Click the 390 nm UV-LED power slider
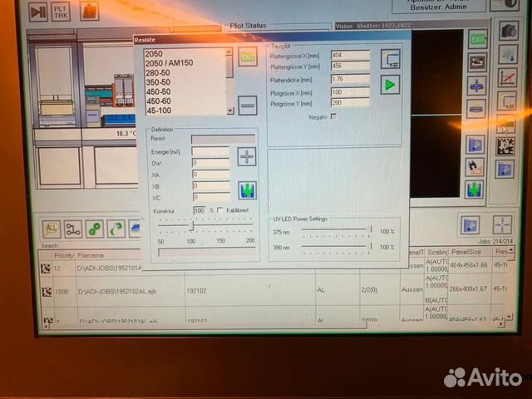This screenshot has width=532, height=399. 371,246
